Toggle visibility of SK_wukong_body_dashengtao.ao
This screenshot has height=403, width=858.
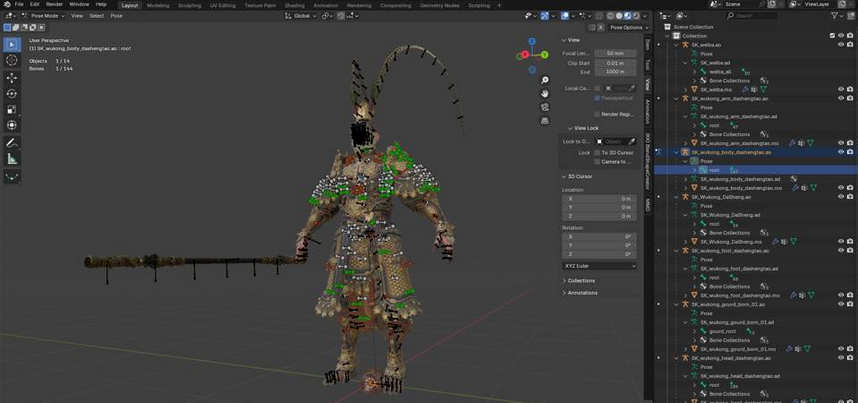coord(840,152)
